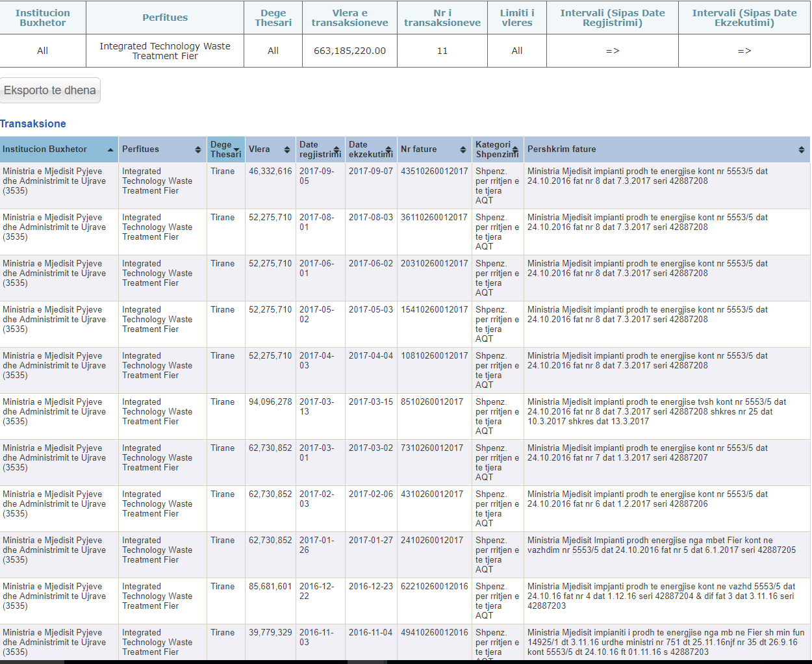Select invoice number 36110260012017
Viewport: 812px width, 664px height.
click(435, 218)
